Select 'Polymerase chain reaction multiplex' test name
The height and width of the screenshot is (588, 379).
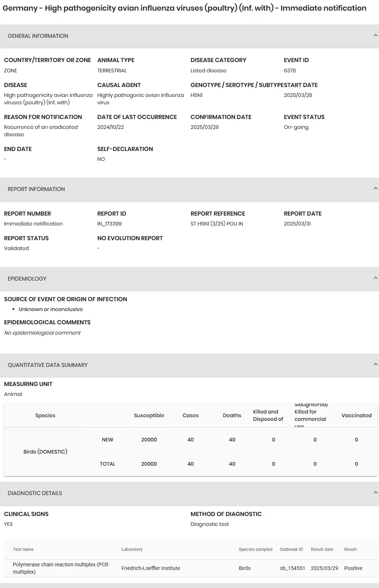(x=61, y=568)
